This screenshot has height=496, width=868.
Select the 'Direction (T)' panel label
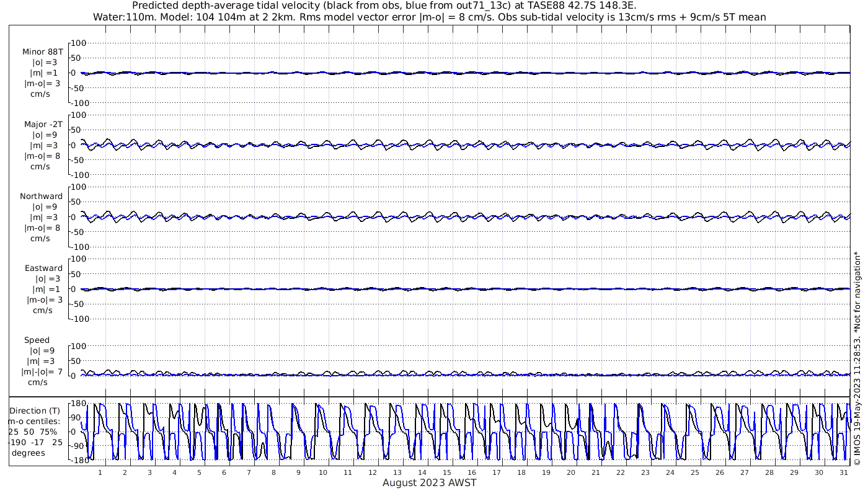pyautogui.click(x=36, y=411)
